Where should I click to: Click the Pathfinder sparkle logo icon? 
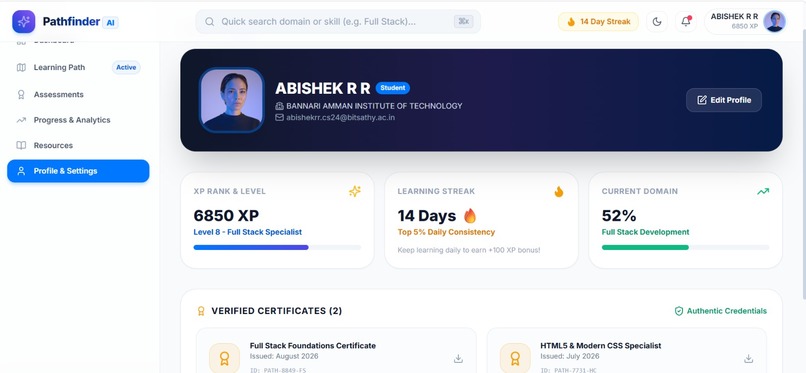coord(24,22)
